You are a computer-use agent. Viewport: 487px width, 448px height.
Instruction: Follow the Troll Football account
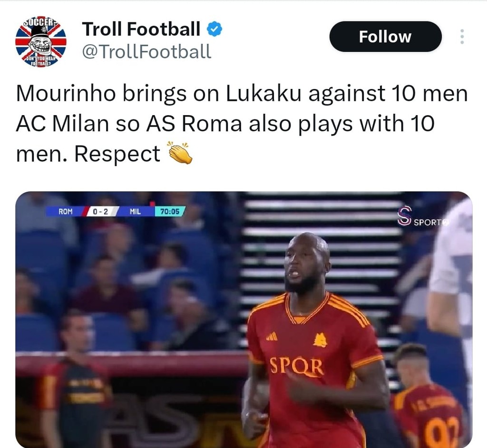point(385,37)
